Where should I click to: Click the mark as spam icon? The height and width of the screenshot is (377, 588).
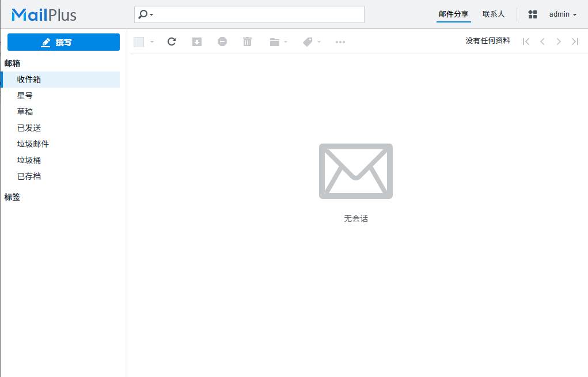point(222,42)
